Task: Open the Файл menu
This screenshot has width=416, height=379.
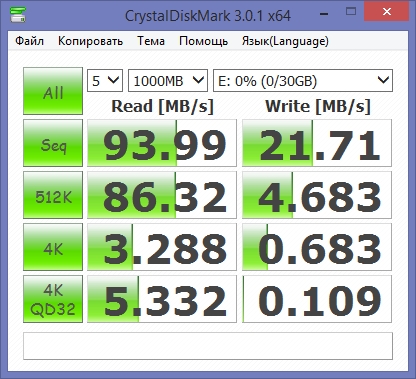Action: [29, 41]
